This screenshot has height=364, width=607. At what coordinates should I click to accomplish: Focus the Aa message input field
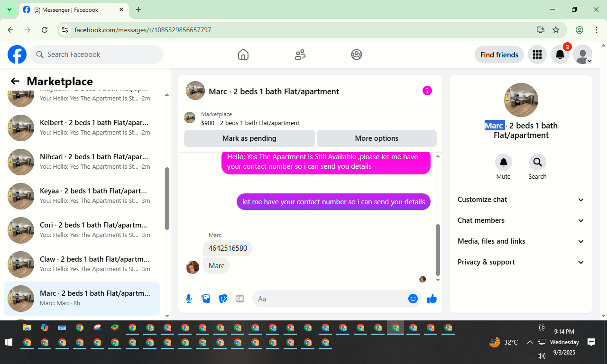click(332, 299)
